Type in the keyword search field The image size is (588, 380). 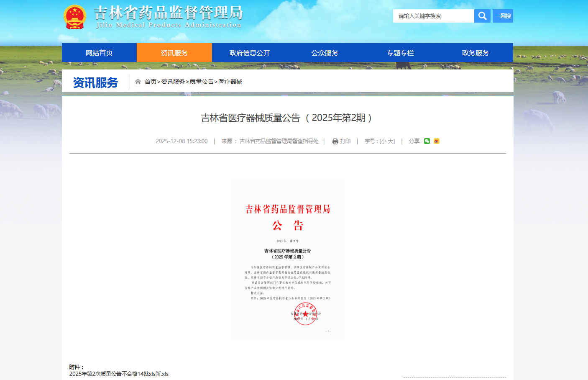pos(433,16)
